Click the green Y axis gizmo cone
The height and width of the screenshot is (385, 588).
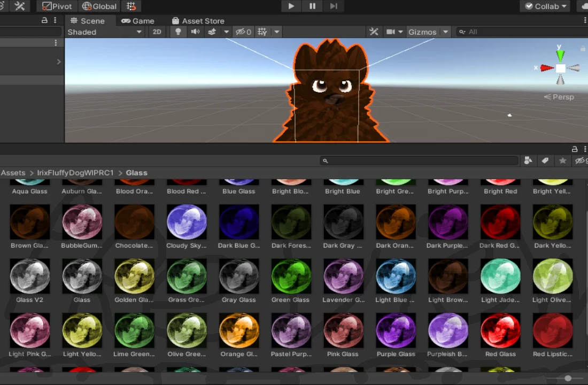coord(560,55)
